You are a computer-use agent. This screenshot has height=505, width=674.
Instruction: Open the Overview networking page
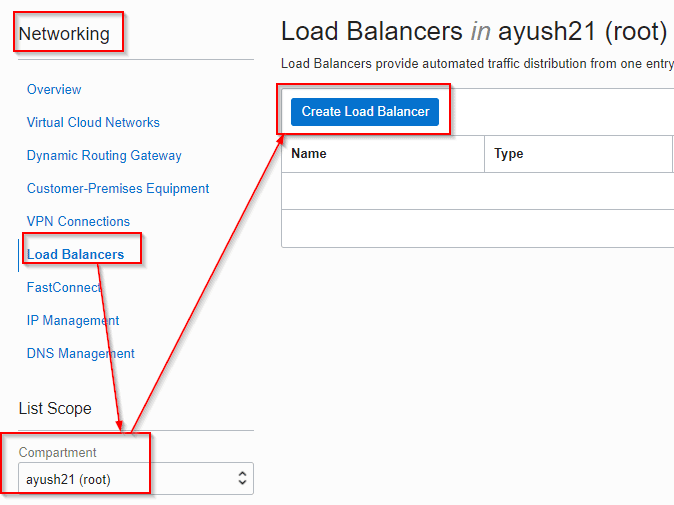[54, 89]
